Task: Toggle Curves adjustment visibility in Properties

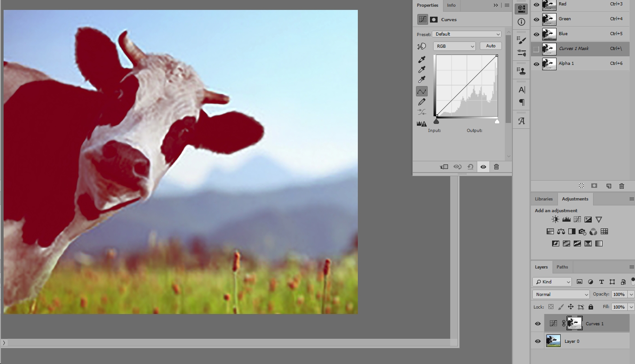Action: point(483,167)
